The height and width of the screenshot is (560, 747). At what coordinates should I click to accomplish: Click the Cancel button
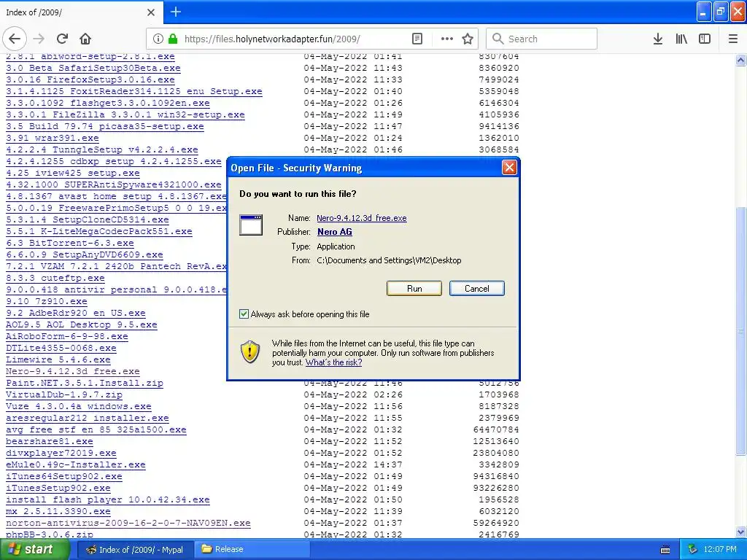[477, 289]
